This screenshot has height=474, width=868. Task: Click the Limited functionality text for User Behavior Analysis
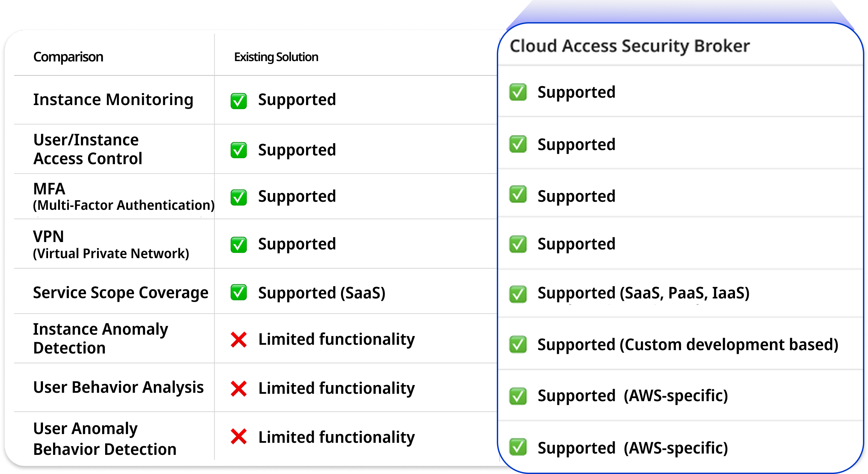click(x=336, y=388)
